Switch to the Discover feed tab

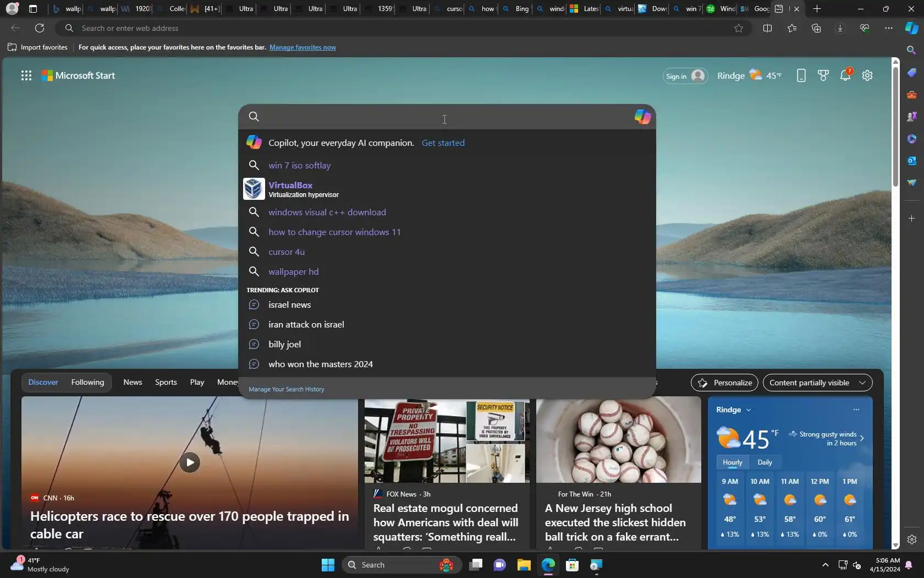point(43,382)
